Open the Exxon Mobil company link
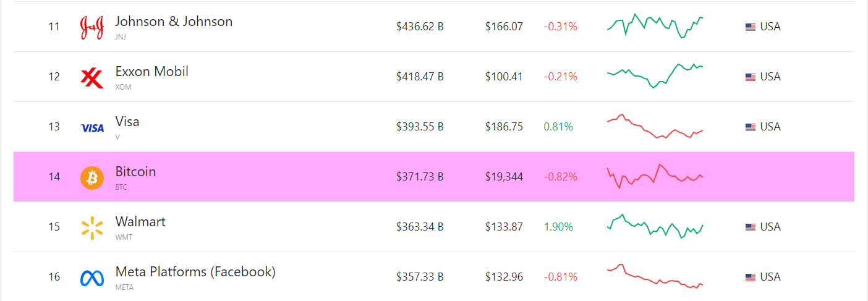The height and width of the screenshot is (301, 868). (151, 72)
